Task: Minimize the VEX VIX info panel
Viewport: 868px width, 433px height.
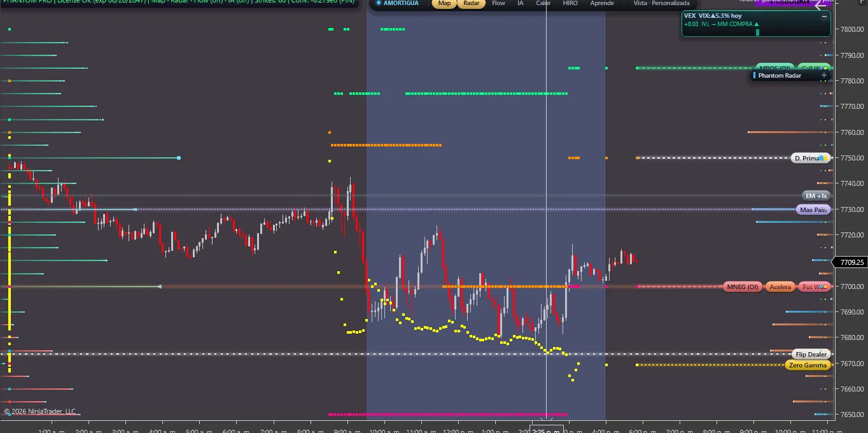Action: pos(824,16)
